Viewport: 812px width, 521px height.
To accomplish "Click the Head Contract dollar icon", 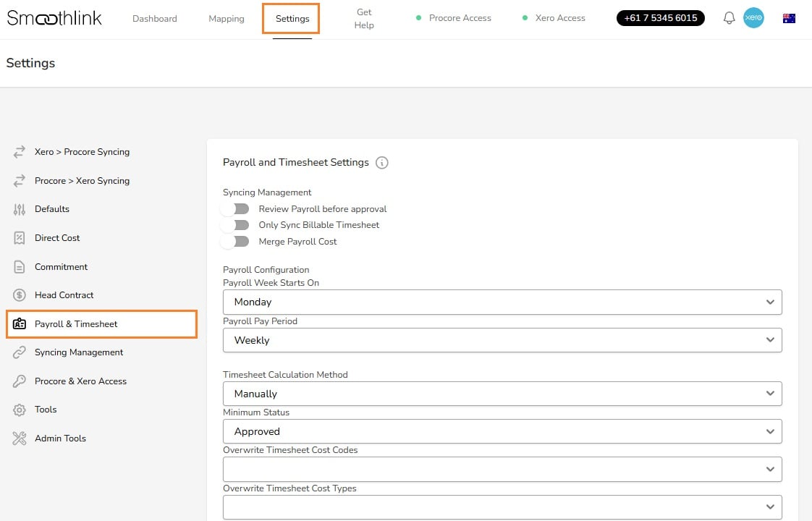I will click(18, 295).
